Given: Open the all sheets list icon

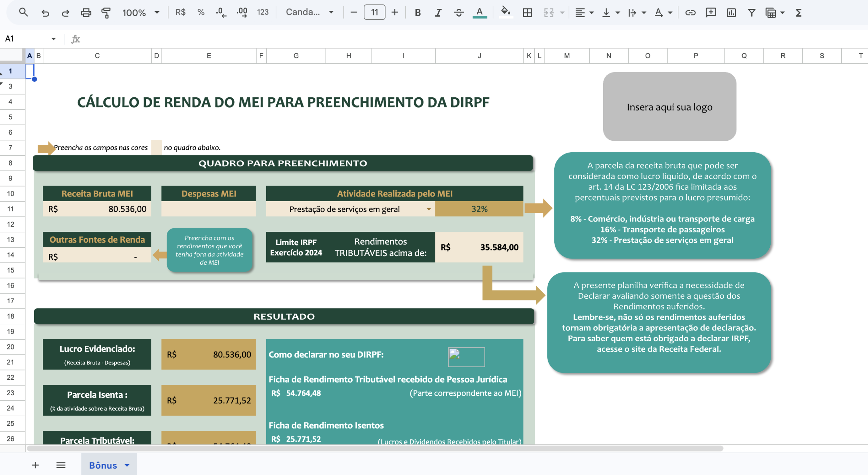Looking at the screenshot, I should [x=61, y=465].
